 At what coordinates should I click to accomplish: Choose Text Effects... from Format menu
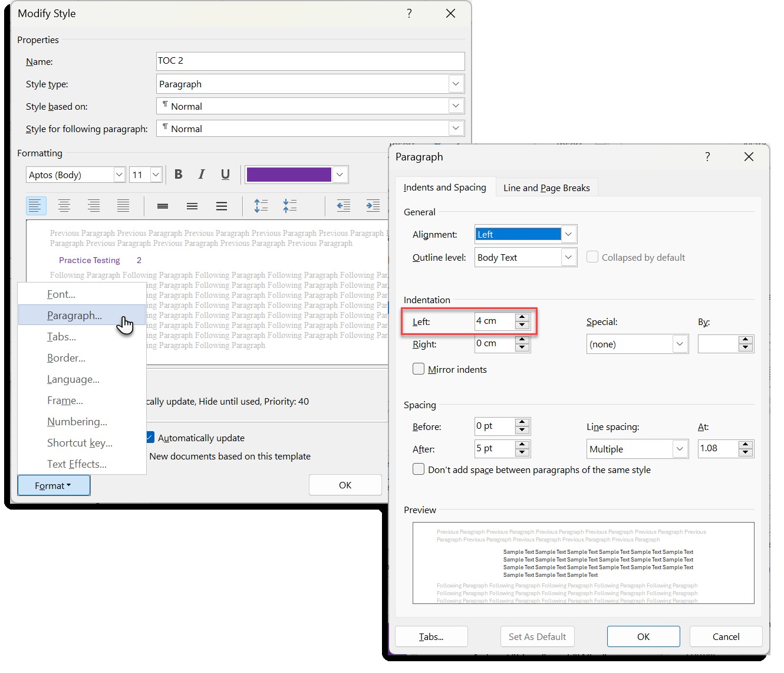click(x=82, y=464)
